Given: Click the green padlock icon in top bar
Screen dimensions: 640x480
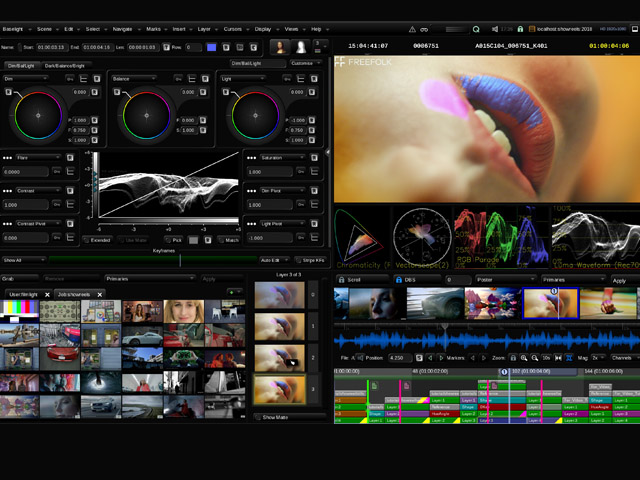Looking at the screenshot, I should click(520, 29).
